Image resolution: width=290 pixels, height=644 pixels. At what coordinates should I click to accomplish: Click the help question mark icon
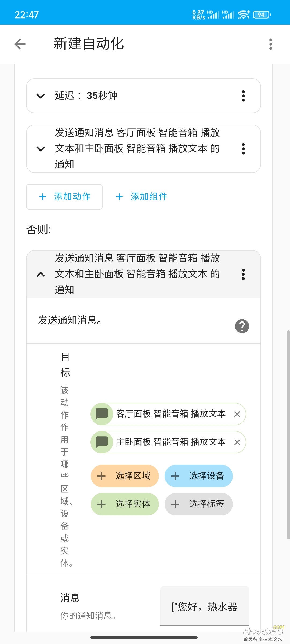point(242,326)
